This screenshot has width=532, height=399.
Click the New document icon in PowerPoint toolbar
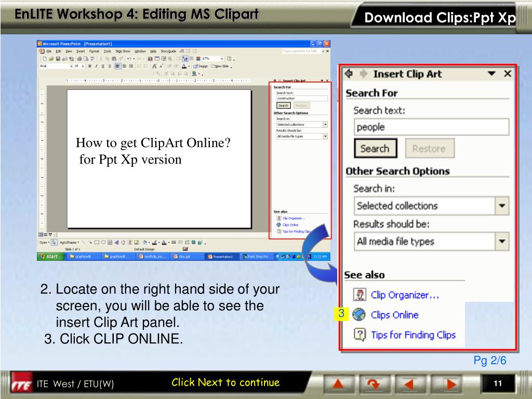point(45,59)
